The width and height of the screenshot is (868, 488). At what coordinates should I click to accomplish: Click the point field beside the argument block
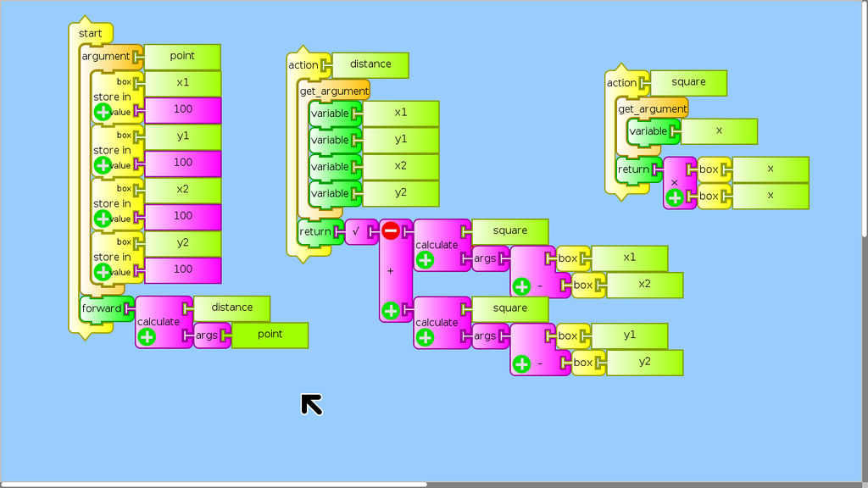pyautogui.click(x=182, y=56)
